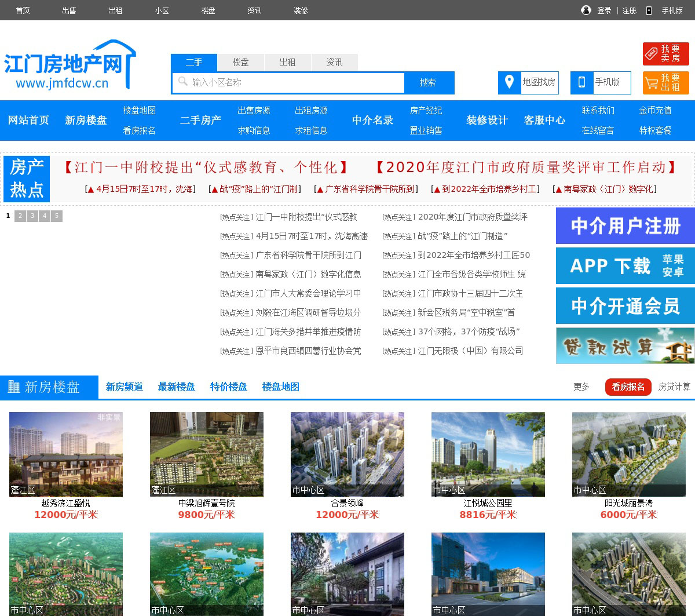Open the 江门房地产网 site logo
This screenshot has width=695, height=616.
69,65
